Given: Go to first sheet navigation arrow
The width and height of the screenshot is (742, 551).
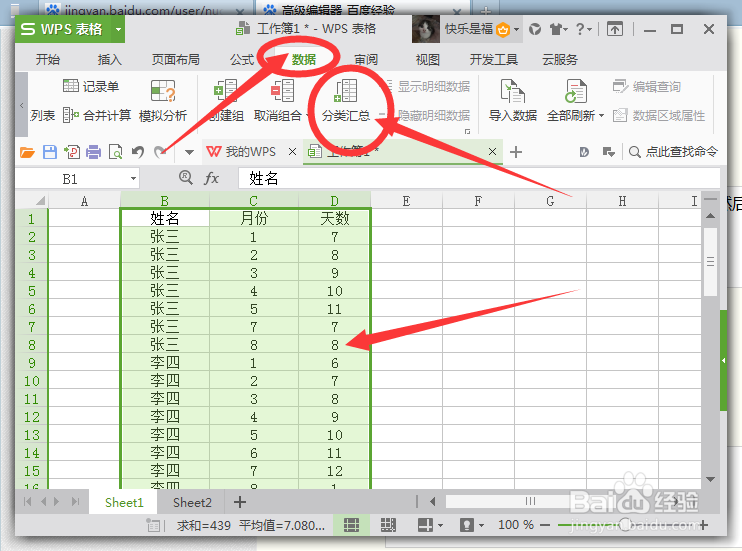Looking at the screenshot, I should 27,501.
